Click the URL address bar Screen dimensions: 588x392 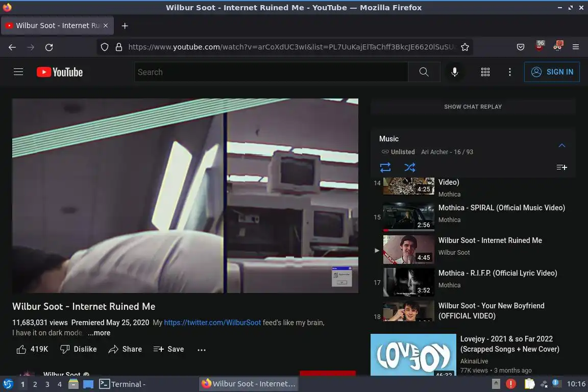pos(291,47)
